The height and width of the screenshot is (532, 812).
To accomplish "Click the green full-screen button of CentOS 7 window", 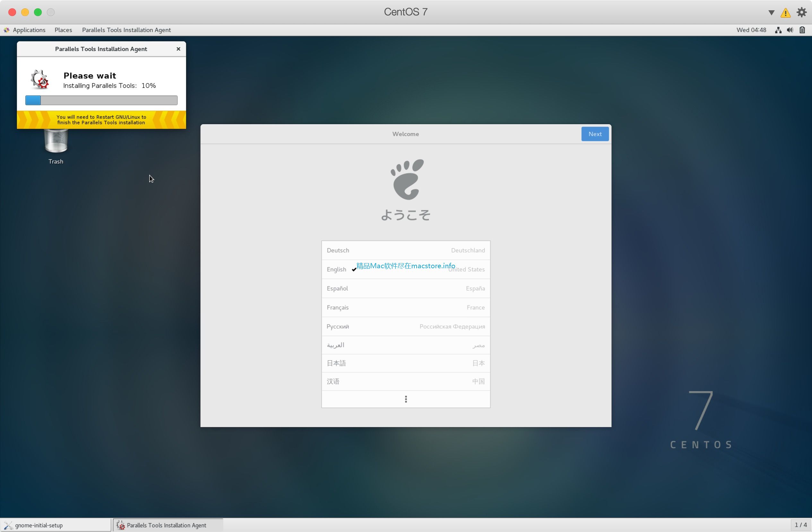I will [x=38, y=12].
